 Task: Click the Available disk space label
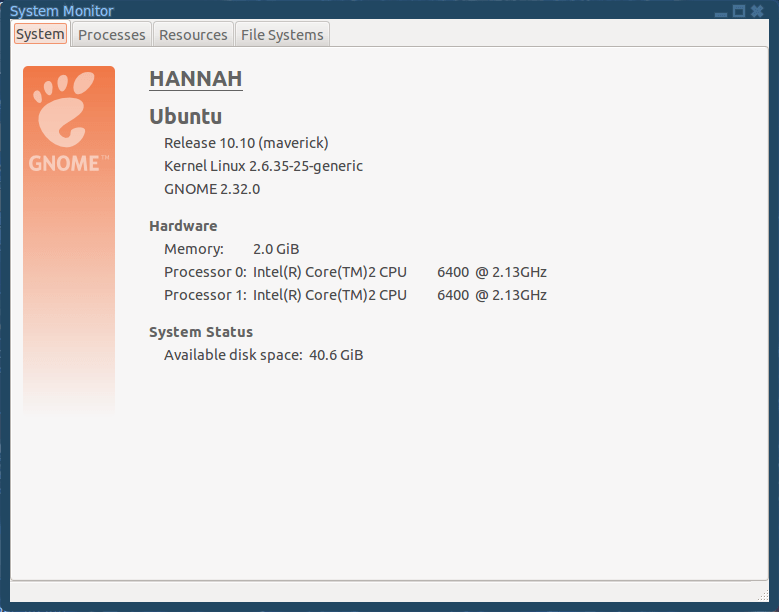point(233,355)
